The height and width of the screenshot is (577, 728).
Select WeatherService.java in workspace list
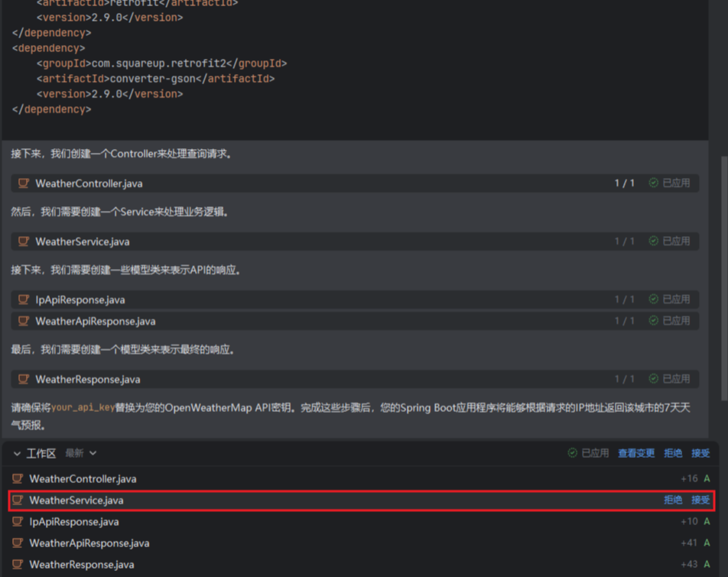(x=361, y=501)
